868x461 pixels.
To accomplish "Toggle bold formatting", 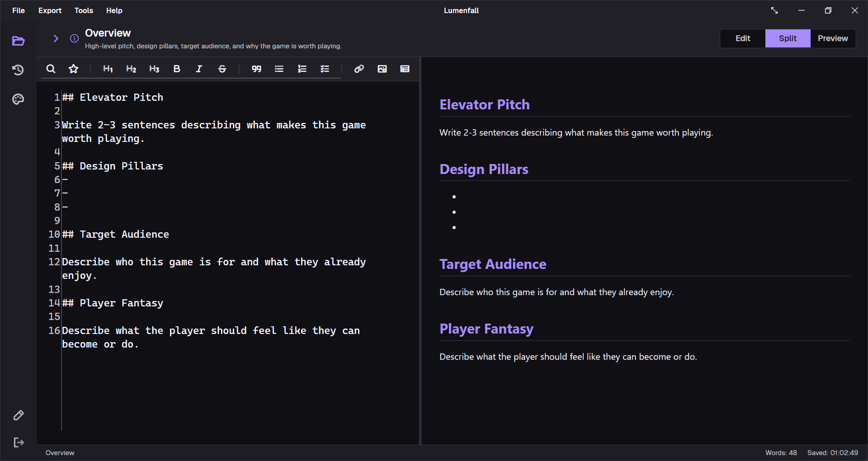I will tap(177, 69).
